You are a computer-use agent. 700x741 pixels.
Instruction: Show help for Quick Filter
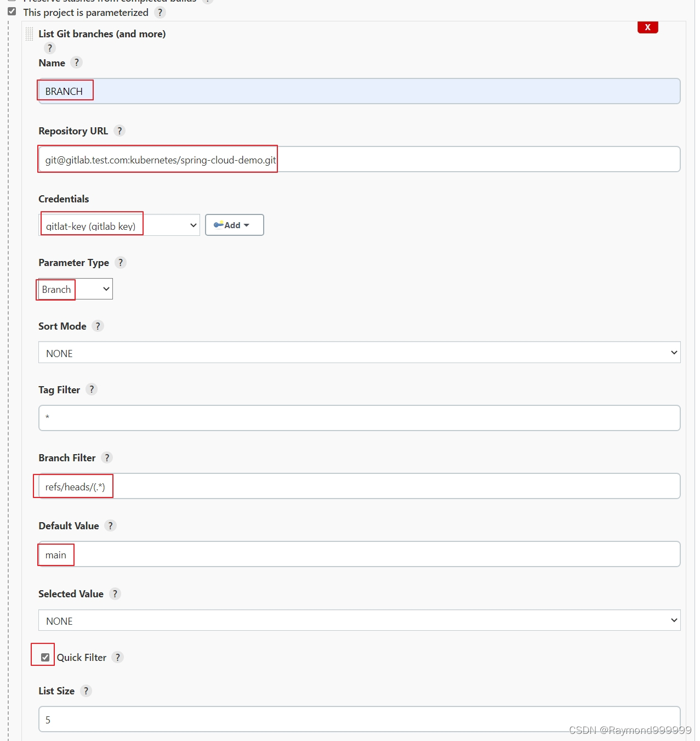[117, 657]
